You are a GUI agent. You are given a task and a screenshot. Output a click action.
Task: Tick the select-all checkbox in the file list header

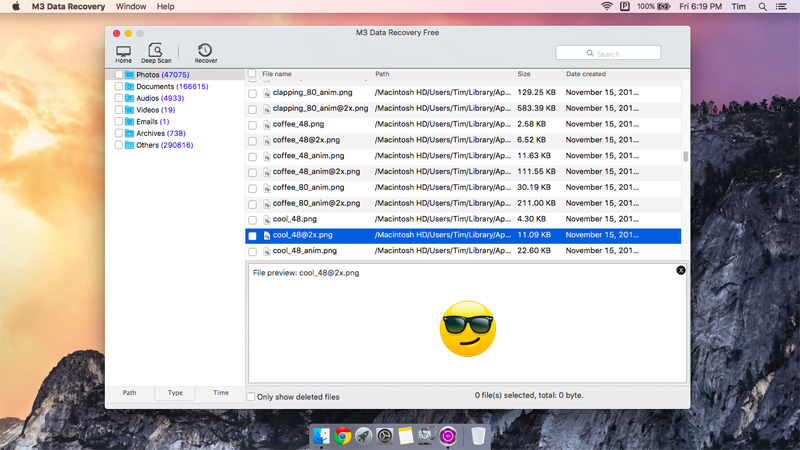pyautogui.click(x=252, y=73)
